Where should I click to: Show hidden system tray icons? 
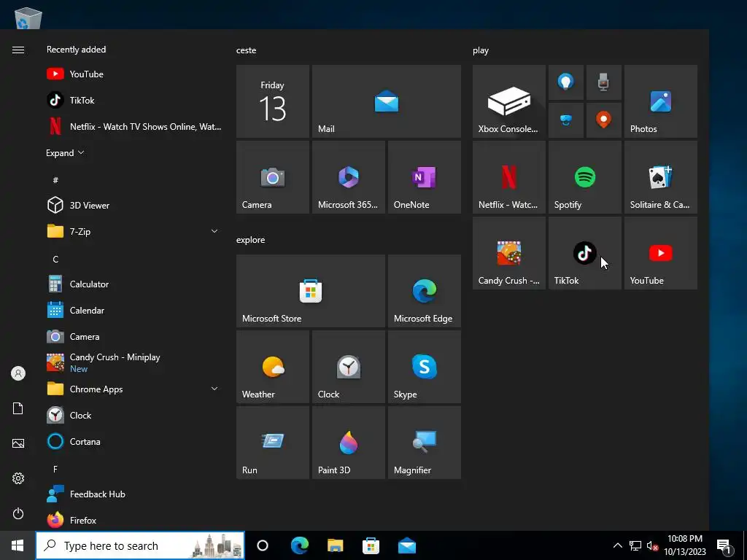click(x=617, y=545)
